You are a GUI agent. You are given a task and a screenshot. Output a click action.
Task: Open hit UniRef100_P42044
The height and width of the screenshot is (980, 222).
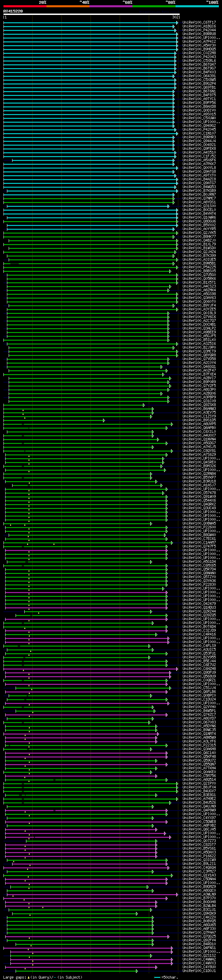pyautogui.click(x=199, y=30)
